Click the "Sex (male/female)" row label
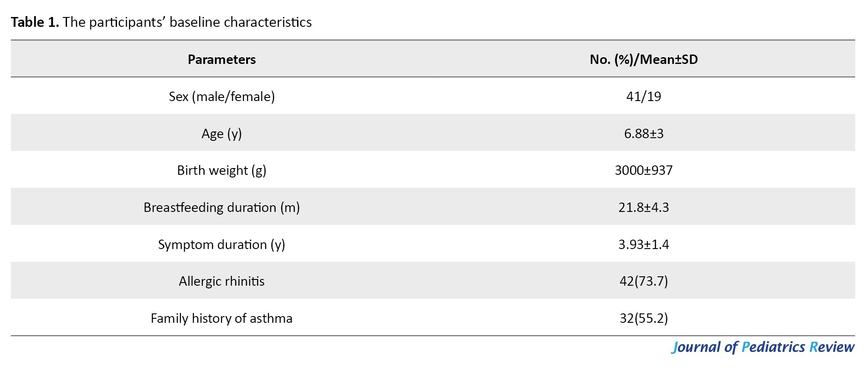The height and width of the screenshot is (376, 868). (x=222, y=97)
